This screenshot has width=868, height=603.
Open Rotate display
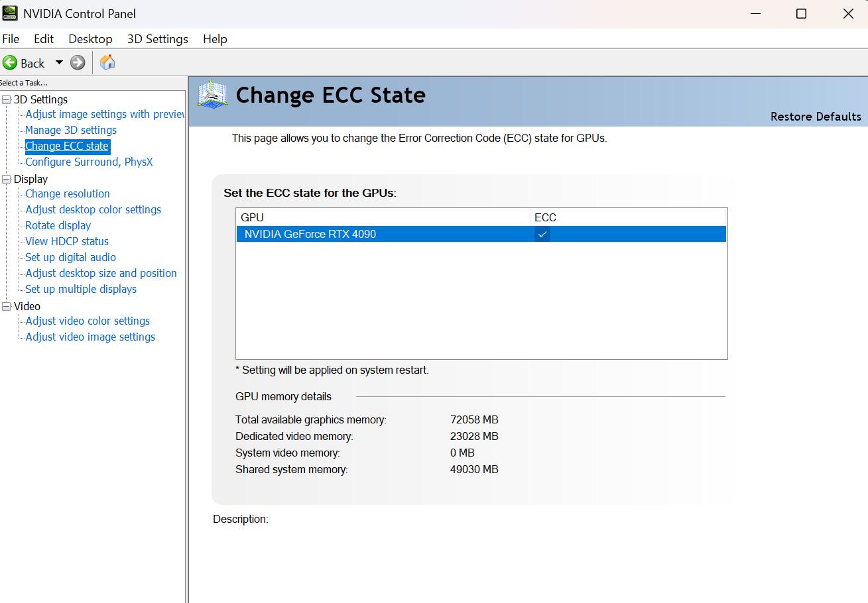pos(58,225)
